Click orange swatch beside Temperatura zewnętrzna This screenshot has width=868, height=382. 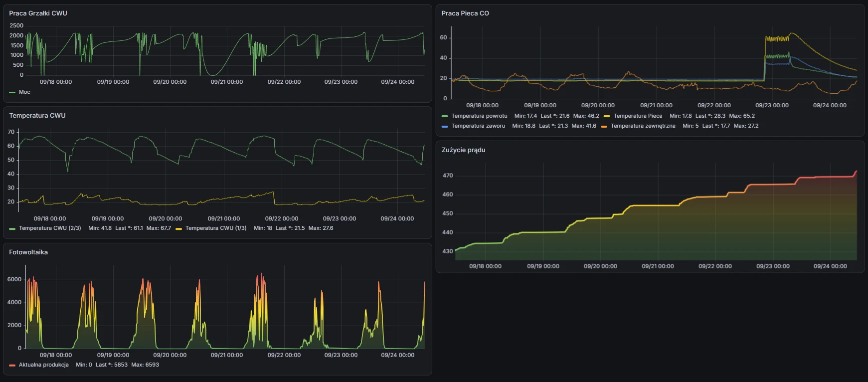604,126
